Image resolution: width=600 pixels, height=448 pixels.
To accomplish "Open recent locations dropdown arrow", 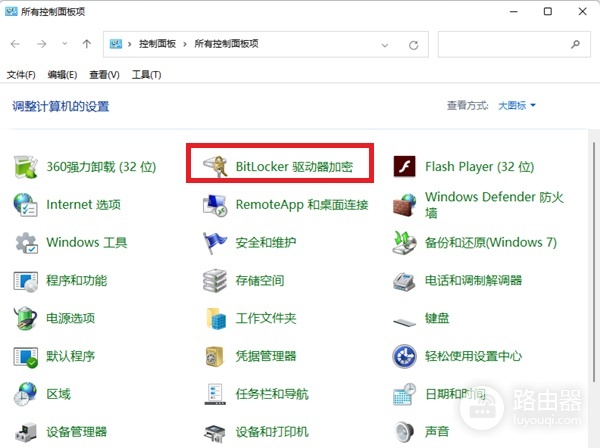I will tap(65, 44).
